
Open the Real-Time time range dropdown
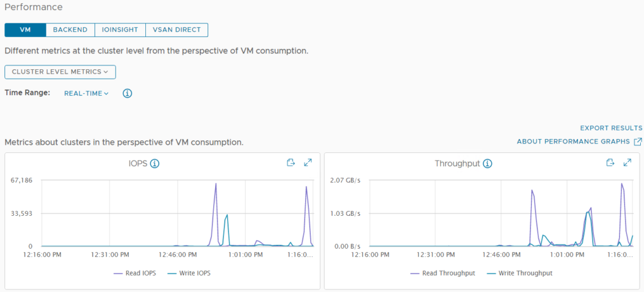86,93
